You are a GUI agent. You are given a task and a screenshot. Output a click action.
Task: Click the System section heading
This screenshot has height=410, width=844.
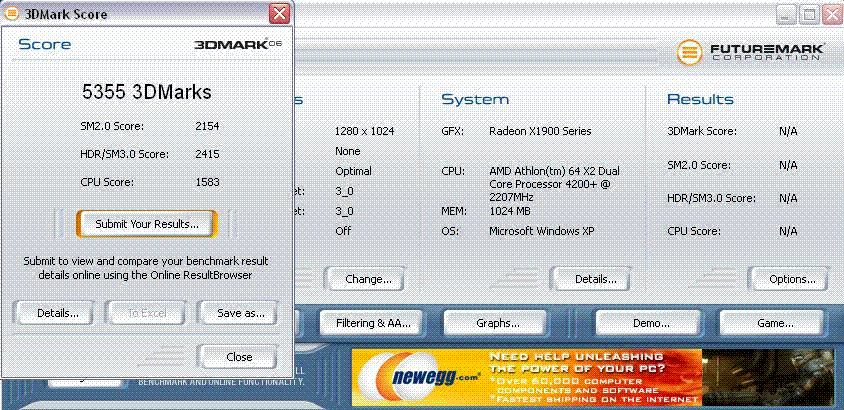[x=475, y=100]
